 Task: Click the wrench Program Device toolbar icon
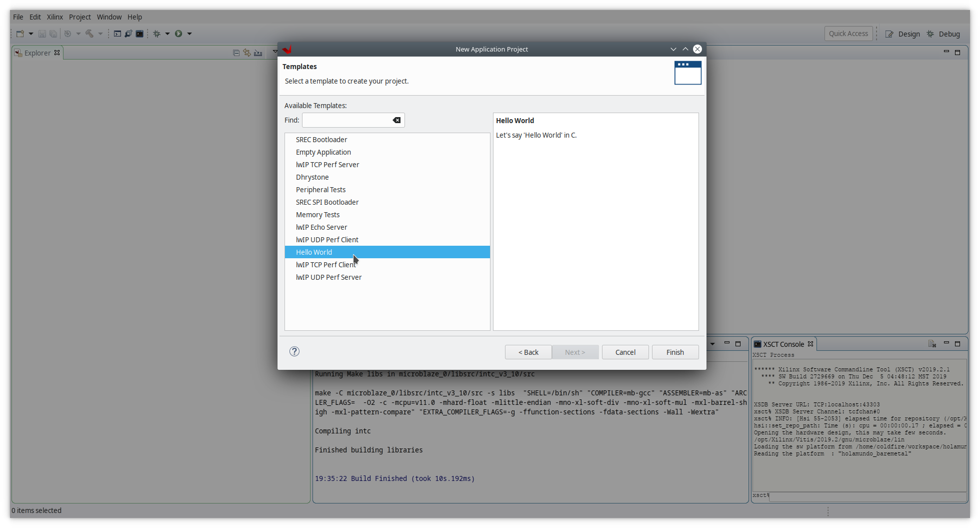point(128,34)
